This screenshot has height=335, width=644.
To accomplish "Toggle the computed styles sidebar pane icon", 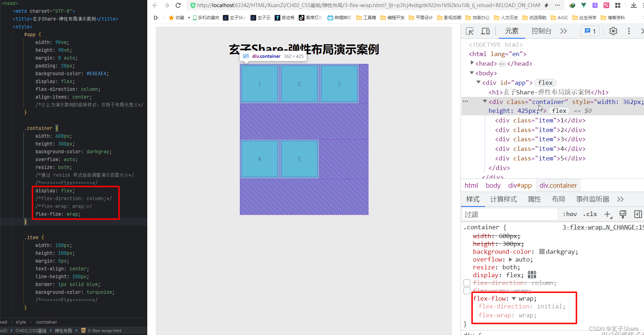I will 638,214.
